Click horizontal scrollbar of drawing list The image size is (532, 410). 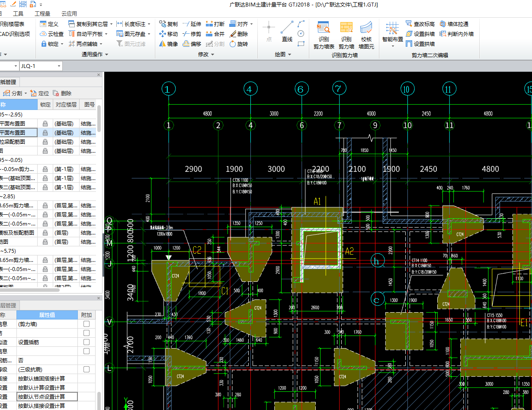[29, 290]
